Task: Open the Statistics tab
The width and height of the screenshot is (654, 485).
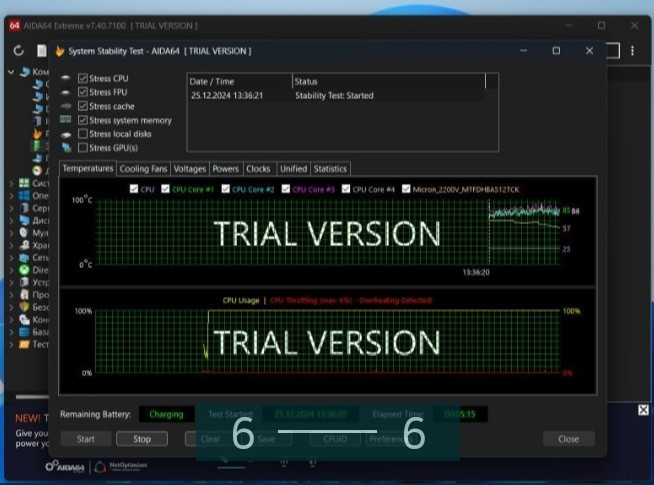Action: (329, 169)
